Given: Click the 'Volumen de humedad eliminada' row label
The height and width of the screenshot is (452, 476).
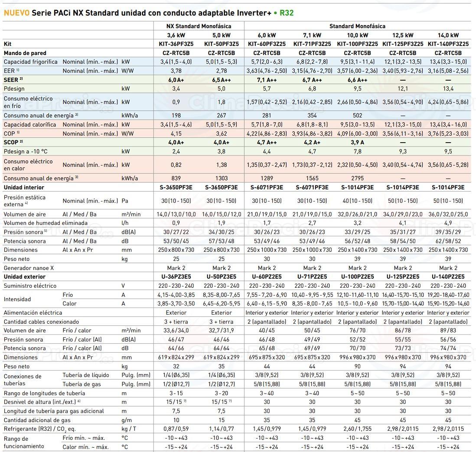Looking at the screenshot, I should 46,223.
